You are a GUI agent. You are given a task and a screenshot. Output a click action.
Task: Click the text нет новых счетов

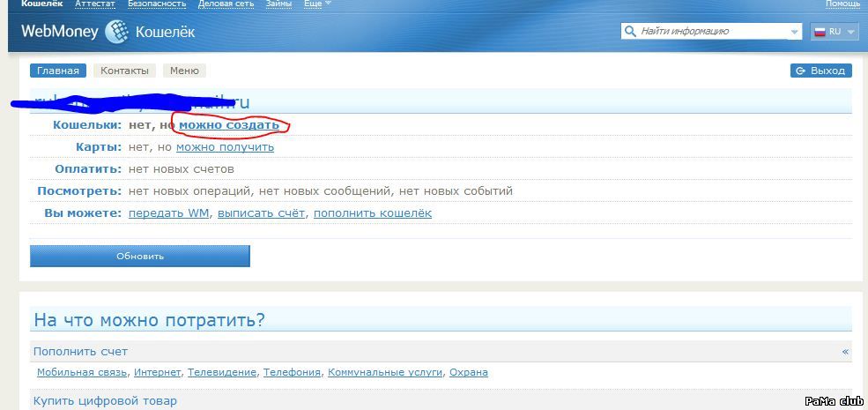click(181, 169)
